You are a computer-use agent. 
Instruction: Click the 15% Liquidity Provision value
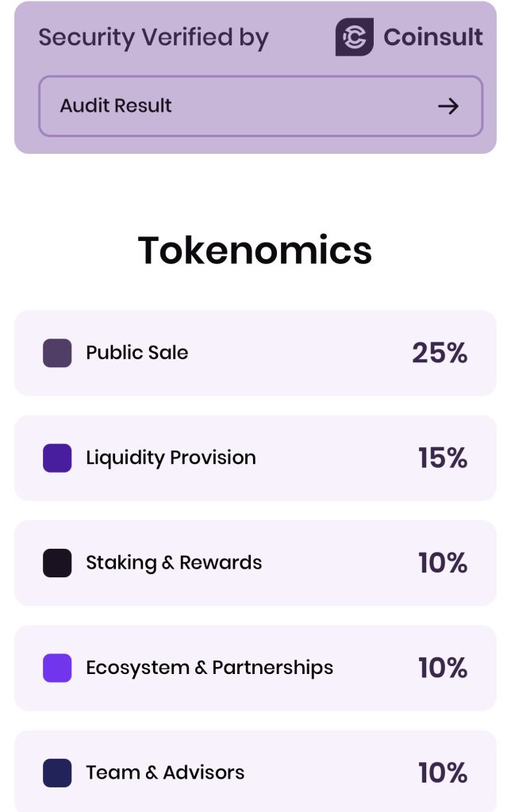point(443,458)
